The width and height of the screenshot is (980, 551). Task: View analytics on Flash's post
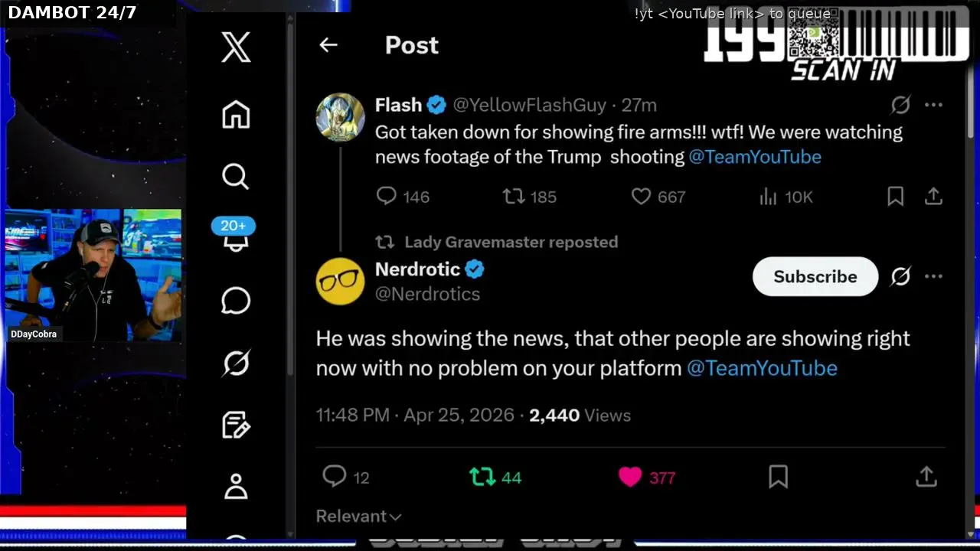(768, 197)
